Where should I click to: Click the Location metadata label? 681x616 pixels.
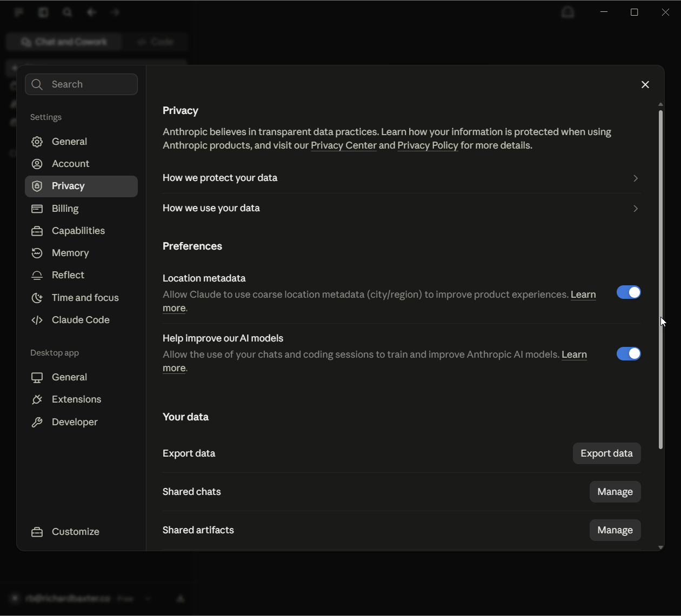pyautogui.click(x=204, y=278)
